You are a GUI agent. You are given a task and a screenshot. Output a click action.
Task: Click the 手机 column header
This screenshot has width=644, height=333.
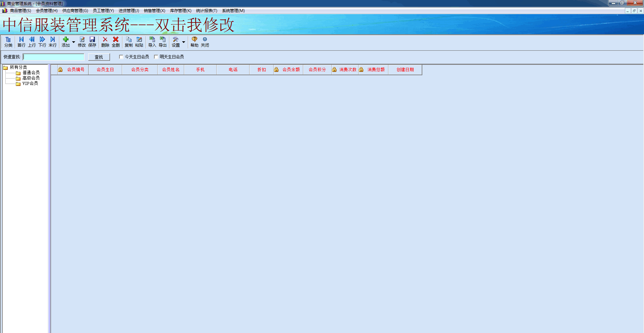coord(200,70)
